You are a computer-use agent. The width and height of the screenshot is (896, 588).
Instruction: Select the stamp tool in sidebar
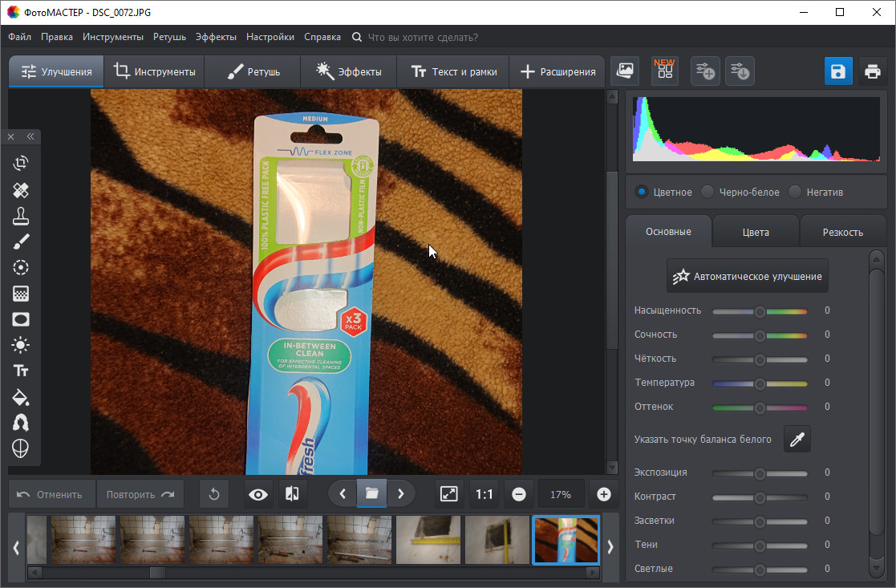pyautogui.click(x=21, y=216)
